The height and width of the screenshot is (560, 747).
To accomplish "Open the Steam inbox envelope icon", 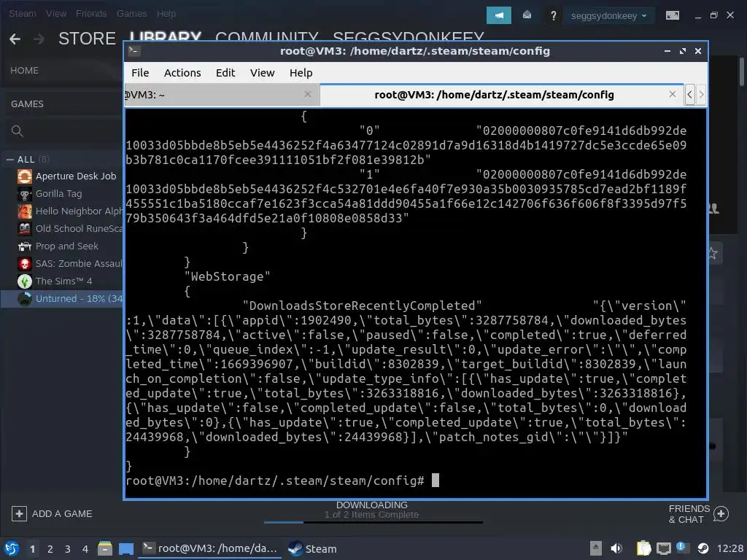I will click(527, 16).
